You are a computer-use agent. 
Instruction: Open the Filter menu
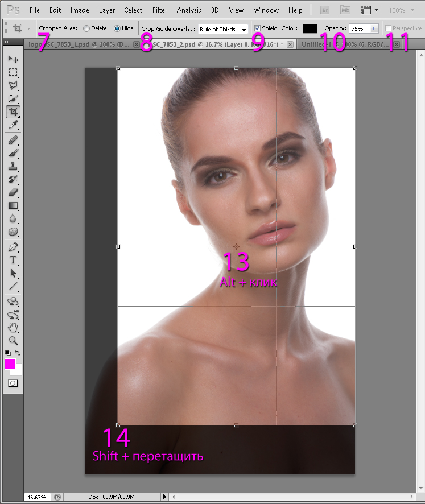[x=160, y=10]
